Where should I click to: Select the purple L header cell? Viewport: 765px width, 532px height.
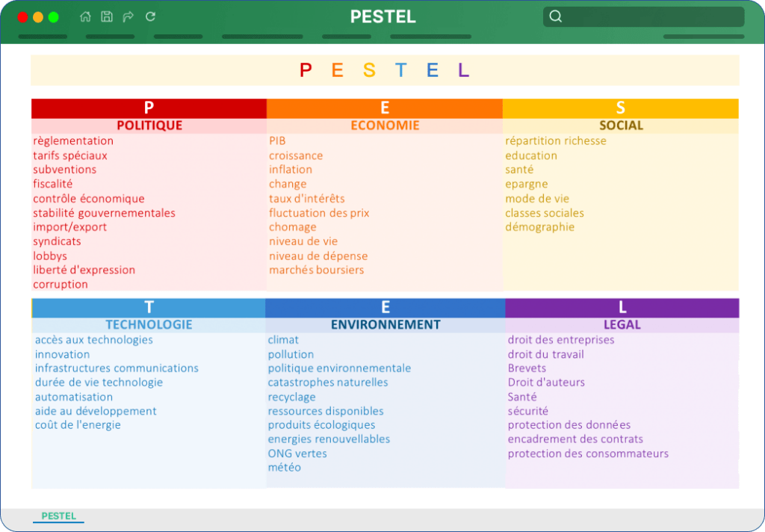point(622,308)
